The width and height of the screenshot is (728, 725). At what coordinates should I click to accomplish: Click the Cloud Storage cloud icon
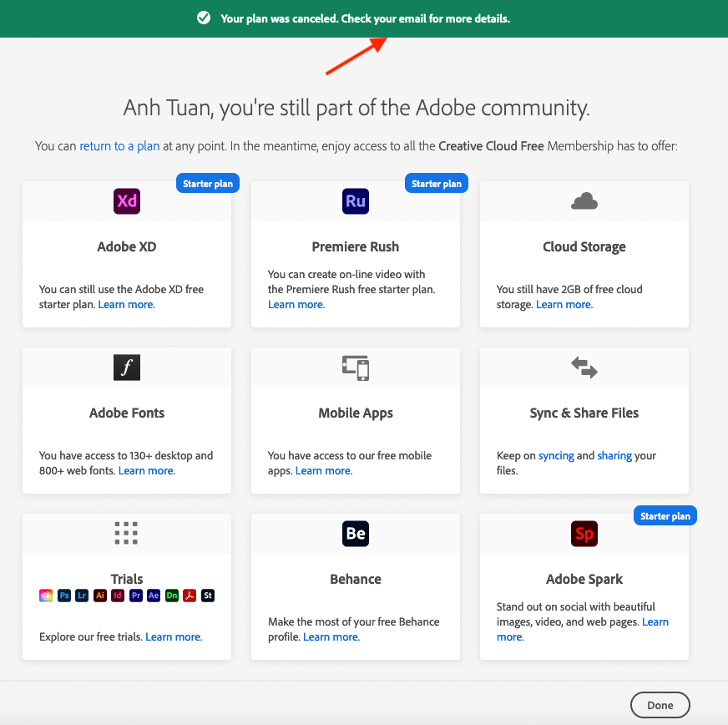coord(584,201)
